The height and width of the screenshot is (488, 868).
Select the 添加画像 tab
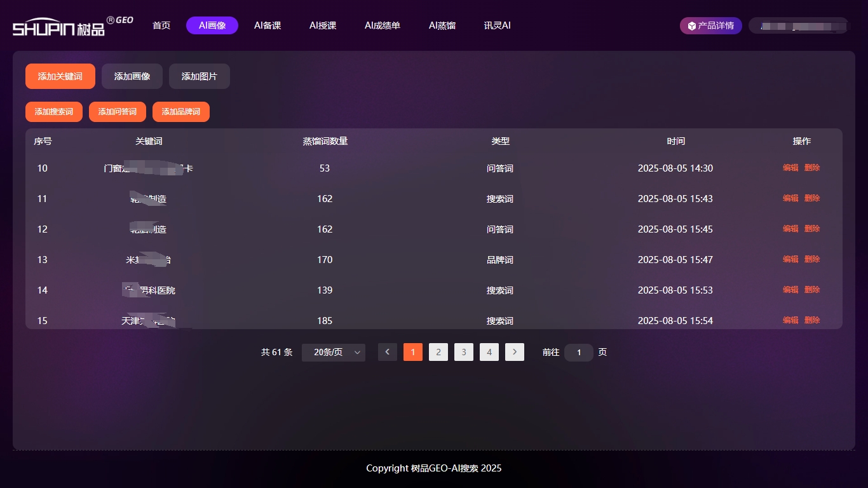click(x=132, y=76)
